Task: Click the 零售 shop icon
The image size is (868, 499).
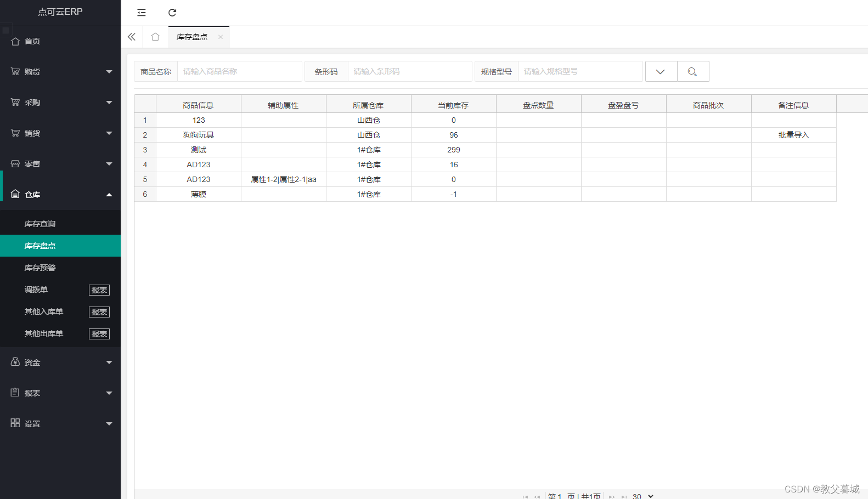Action: (15, 164)
